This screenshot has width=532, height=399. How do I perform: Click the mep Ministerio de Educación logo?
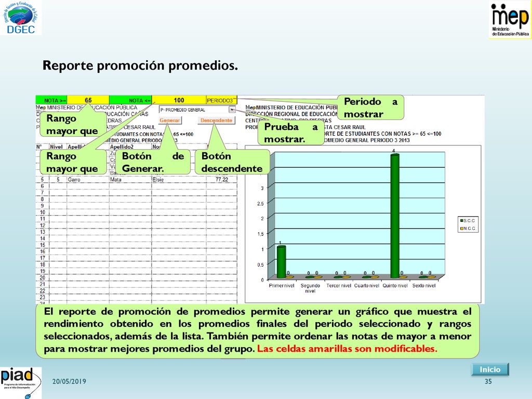click(x=510, y=20)
